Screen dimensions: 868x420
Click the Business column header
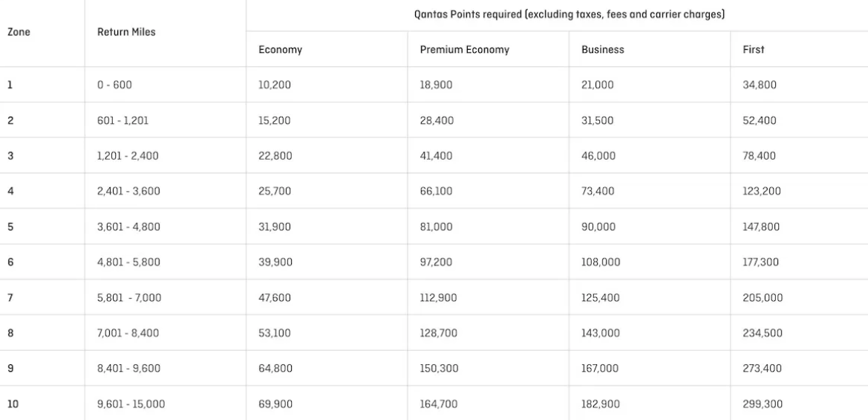pos(602,50)
